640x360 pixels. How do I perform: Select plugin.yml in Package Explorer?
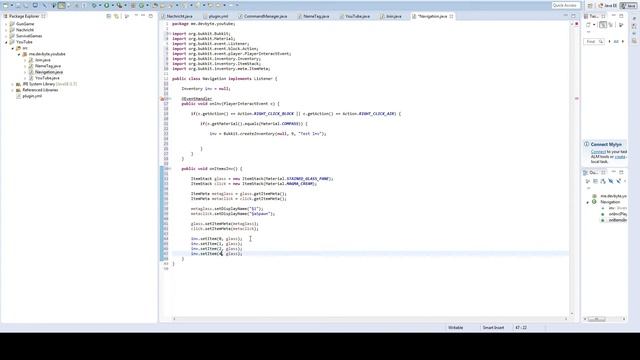[x=32, y=96]
